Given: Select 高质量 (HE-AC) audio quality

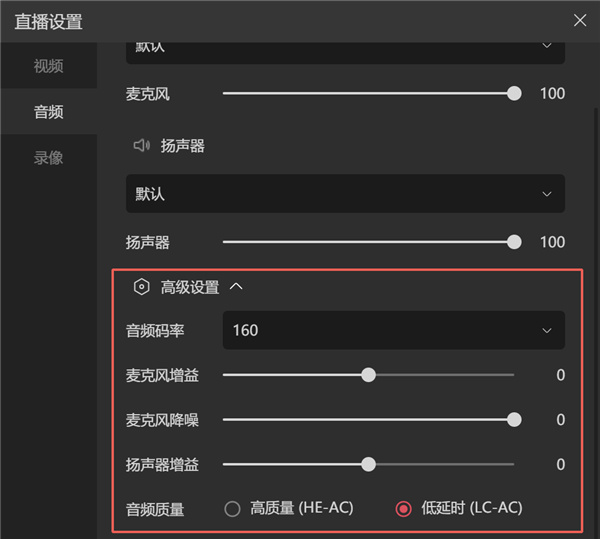Looking at the screenshot, I should coord(233,508).
